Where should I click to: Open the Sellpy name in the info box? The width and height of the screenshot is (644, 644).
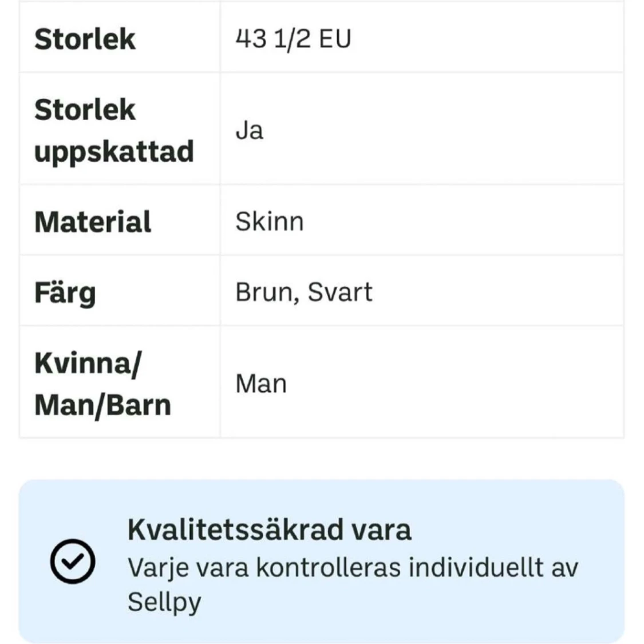tap(164, 602)
